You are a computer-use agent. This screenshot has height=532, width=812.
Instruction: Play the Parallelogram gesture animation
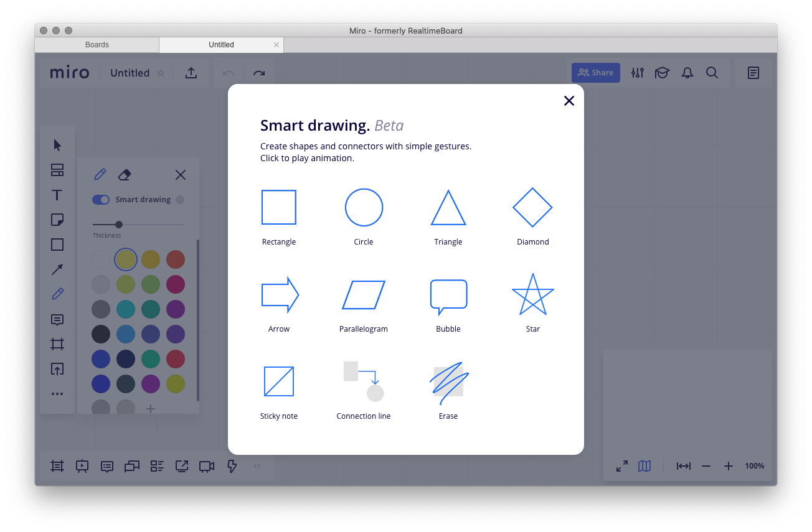coord(364,295)
